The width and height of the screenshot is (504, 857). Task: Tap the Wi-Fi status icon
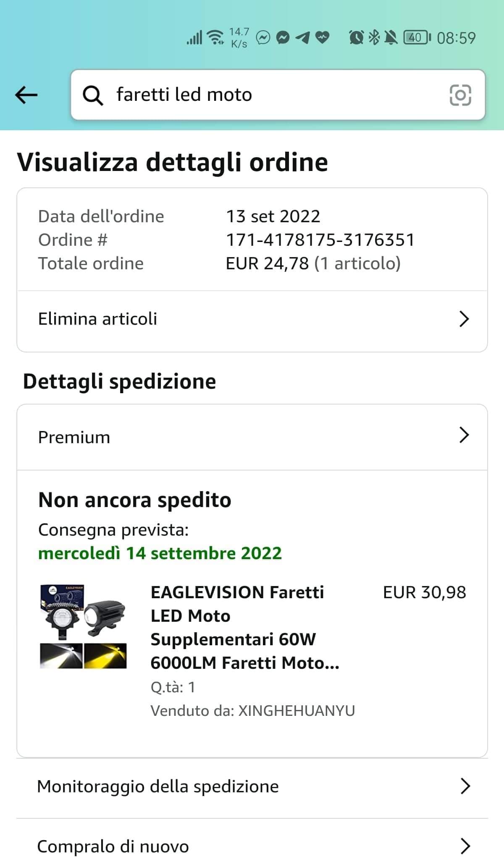216,37
